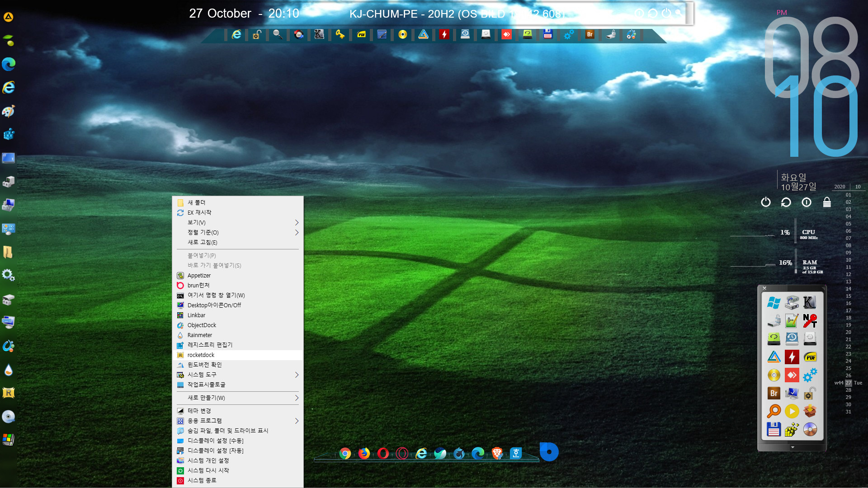
Task: Open the paint palette icon in left sidebar
Action: click(x=9, y=111)
